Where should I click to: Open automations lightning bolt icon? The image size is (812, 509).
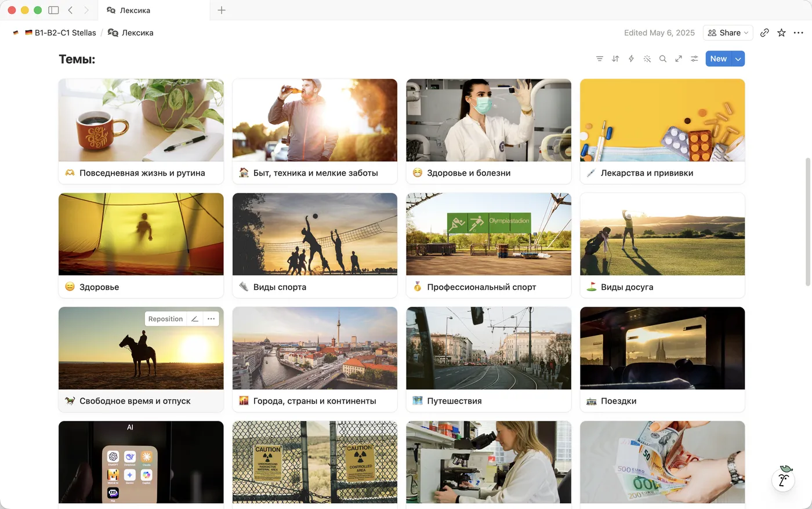[631, 59]
